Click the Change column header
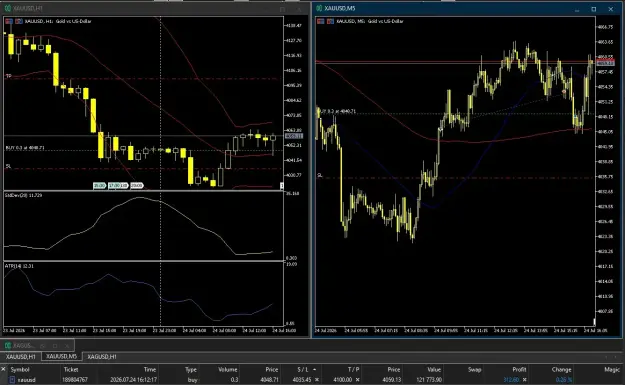 point(562,369)
